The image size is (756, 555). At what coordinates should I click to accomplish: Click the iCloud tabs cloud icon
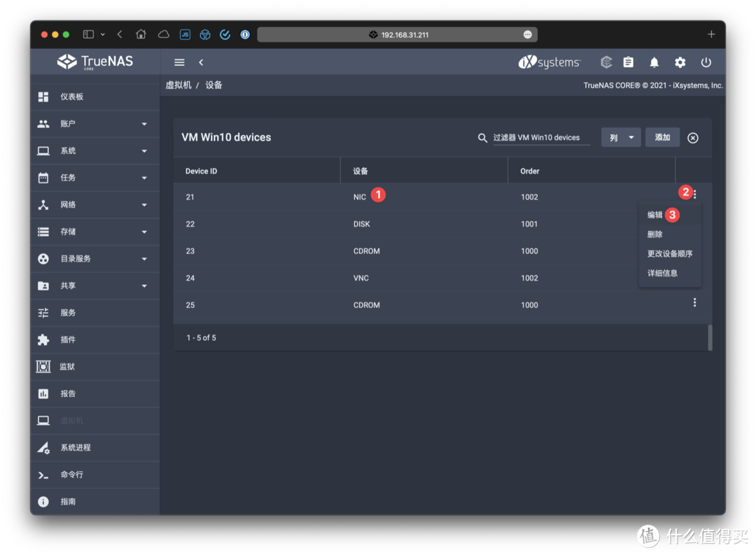[163, 34]
